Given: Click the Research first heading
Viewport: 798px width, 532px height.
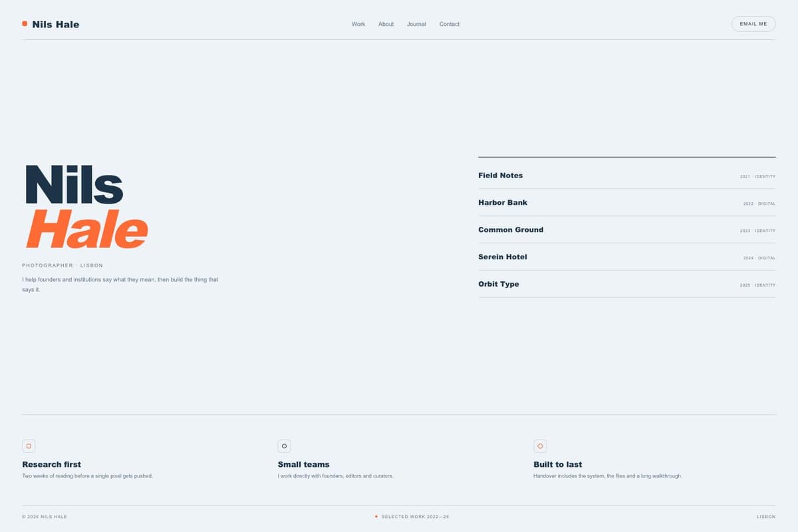Looking at the screenshot, I should point(51,465).
